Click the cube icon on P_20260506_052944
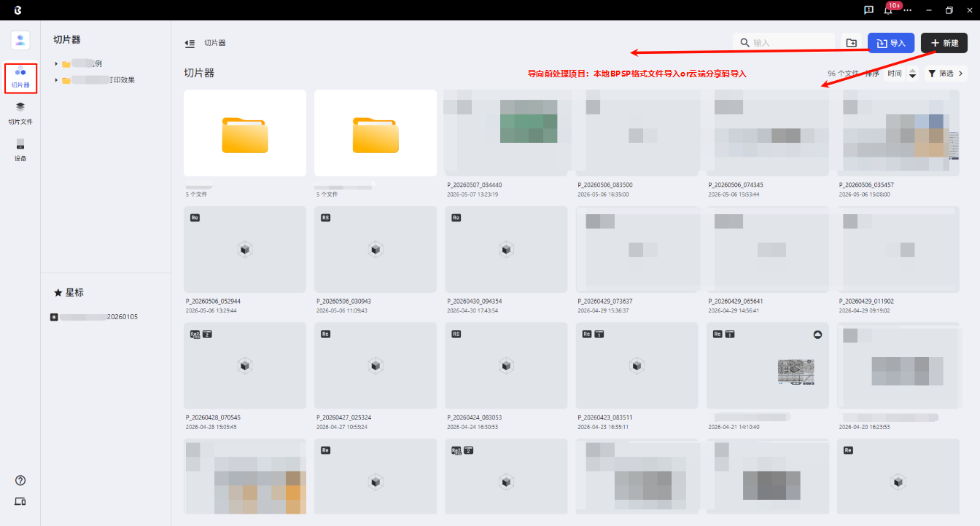The image size is (980, 526). point(245,249)
